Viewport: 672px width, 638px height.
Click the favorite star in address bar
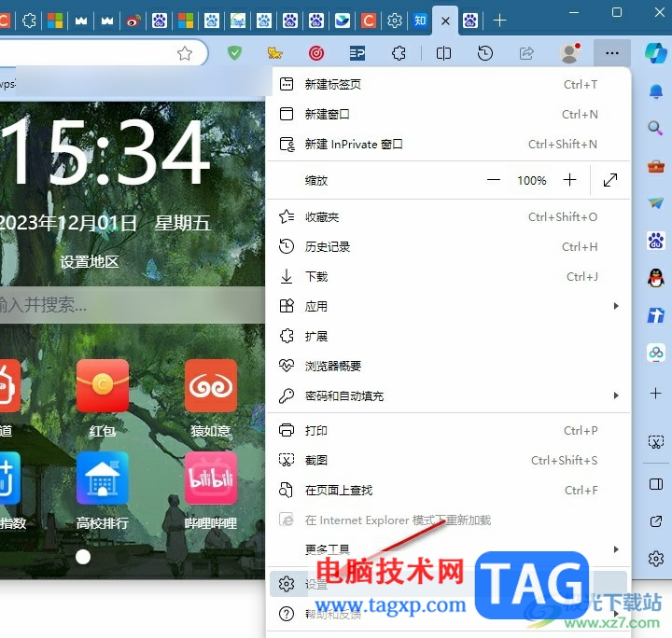(x=185, y=53)
